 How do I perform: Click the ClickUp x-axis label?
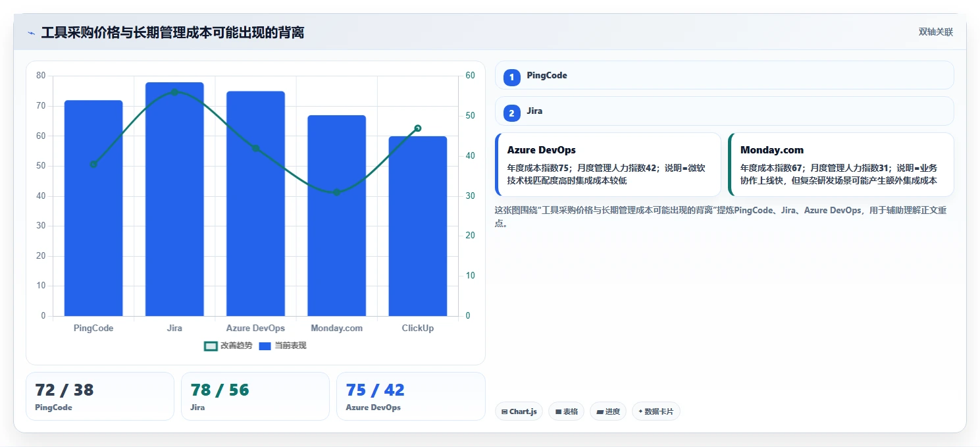[x=417, y=328]
